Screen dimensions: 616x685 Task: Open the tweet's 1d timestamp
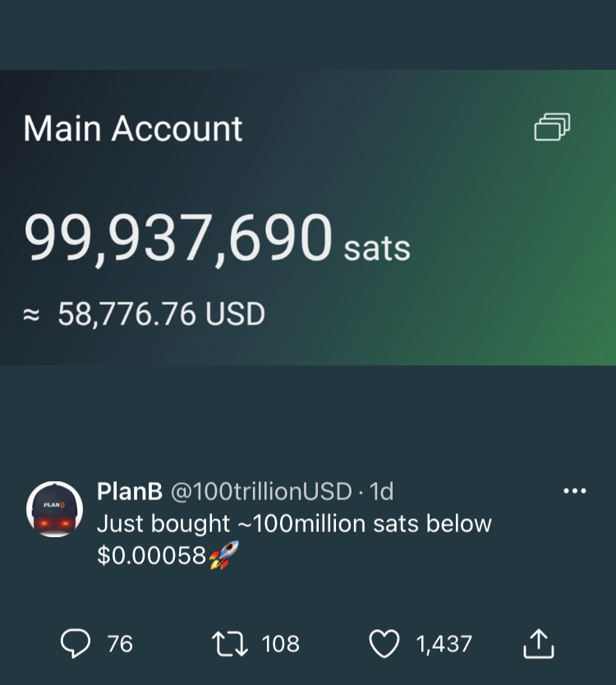(x=381, y=491)
